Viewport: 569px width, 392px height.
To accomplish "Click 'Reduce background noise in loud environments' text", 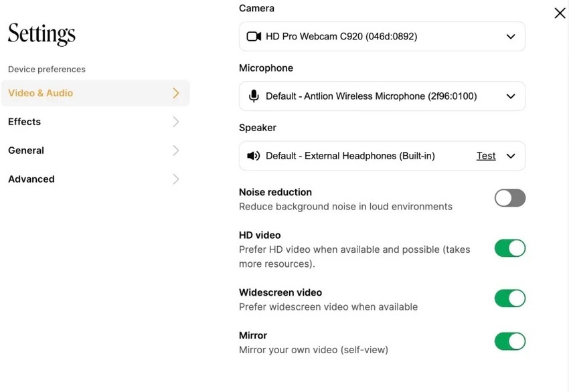I will pyautogui.click(x=345, y=207).
